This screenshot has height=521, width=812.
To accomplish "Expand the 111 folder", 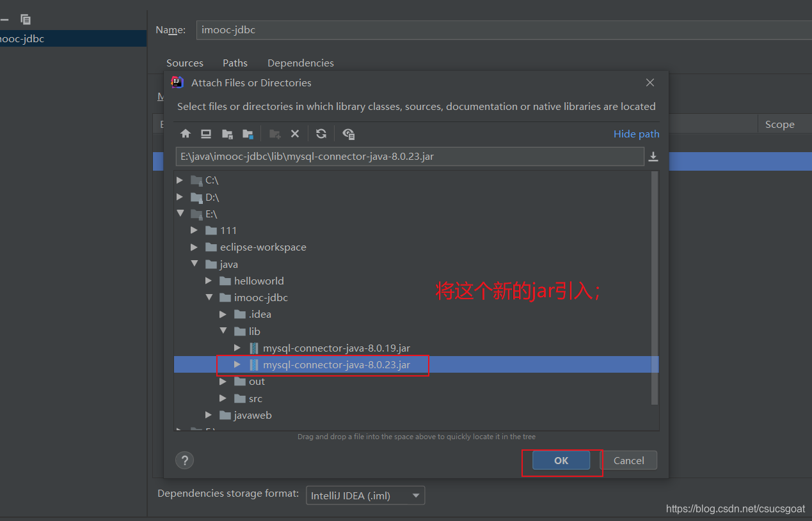I will coord(195,230).
